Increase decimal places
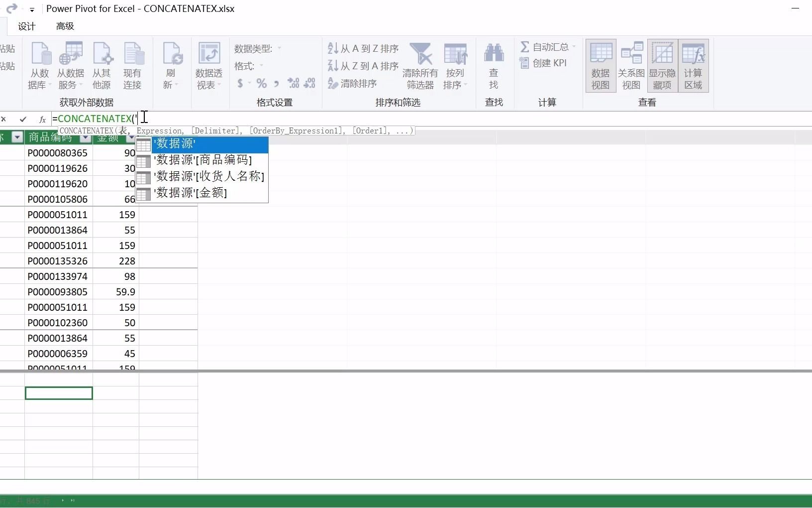Viewport: 812px width, 508px height. pos(294,83)
